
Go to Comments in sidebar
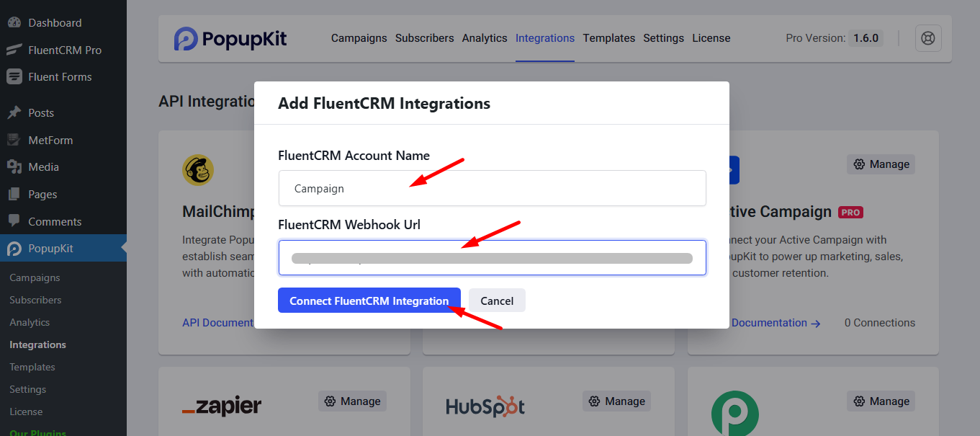tap(55, 222)
